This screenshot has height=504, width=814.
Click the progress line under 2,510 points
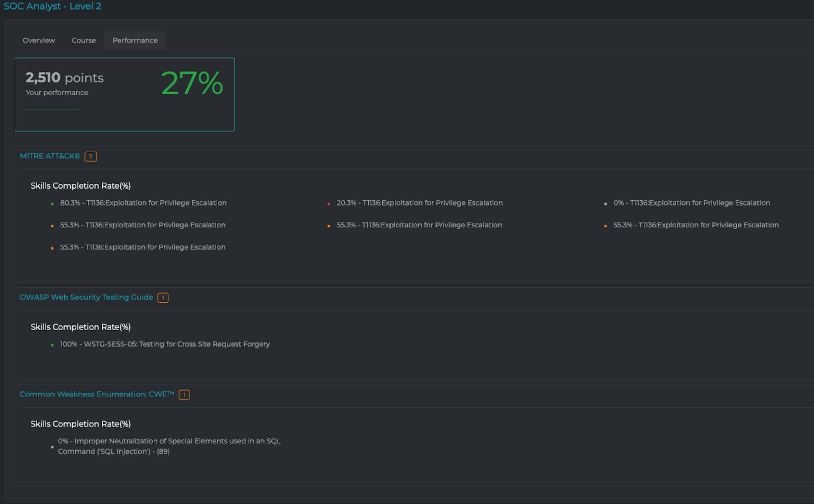[52, 110]
